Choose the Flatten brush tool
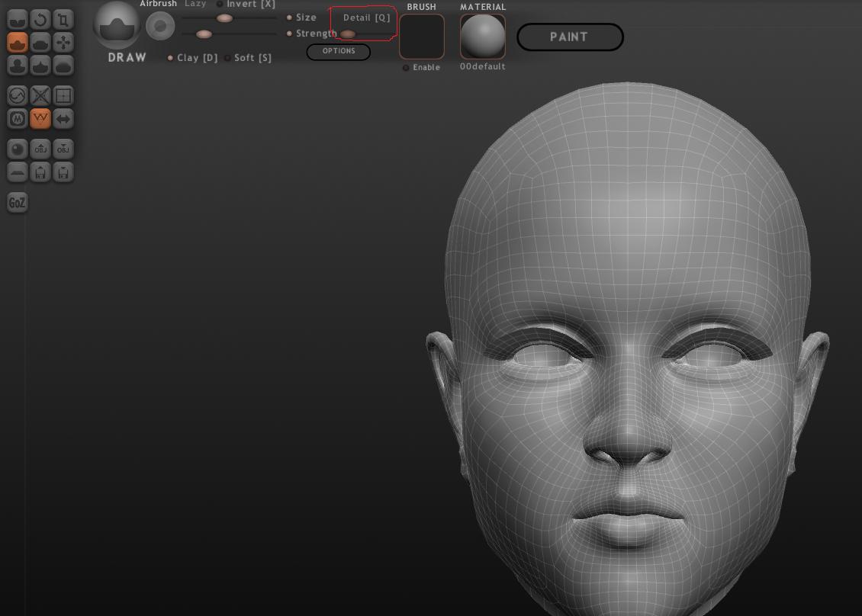 click(40, 43)
